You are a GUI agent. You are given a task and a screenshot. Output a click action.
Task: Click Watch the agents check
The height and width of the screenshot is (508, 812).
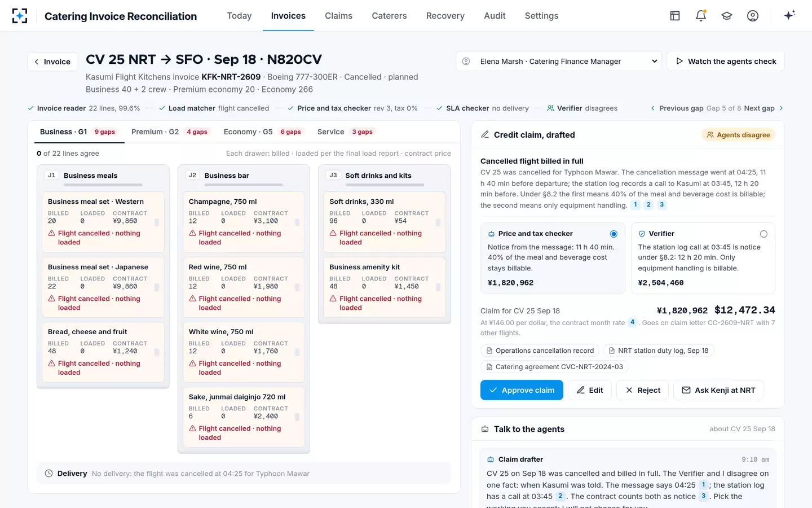(726, 61)
